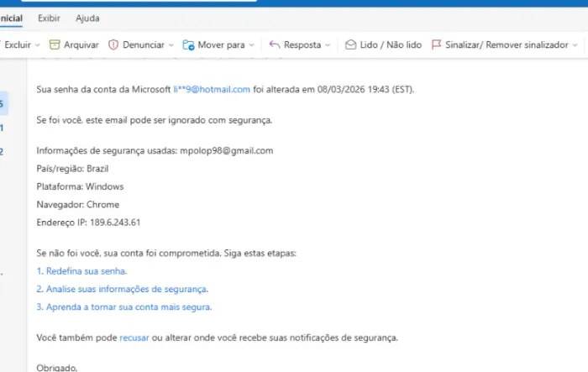Click the Excluir button label

point(18,45)
